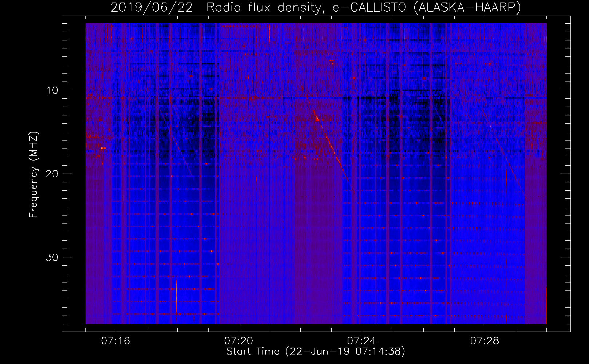Click the '07:20' time tick label
Viewport: 589px width, 364px height.
(238, 341)
